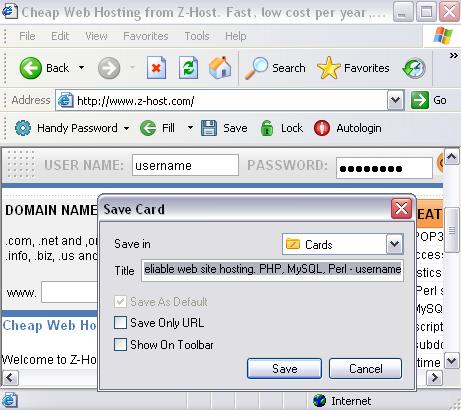Viewport: 461px width, 410px height.
Task: Open the Tools menu
Action: point(197,36)
